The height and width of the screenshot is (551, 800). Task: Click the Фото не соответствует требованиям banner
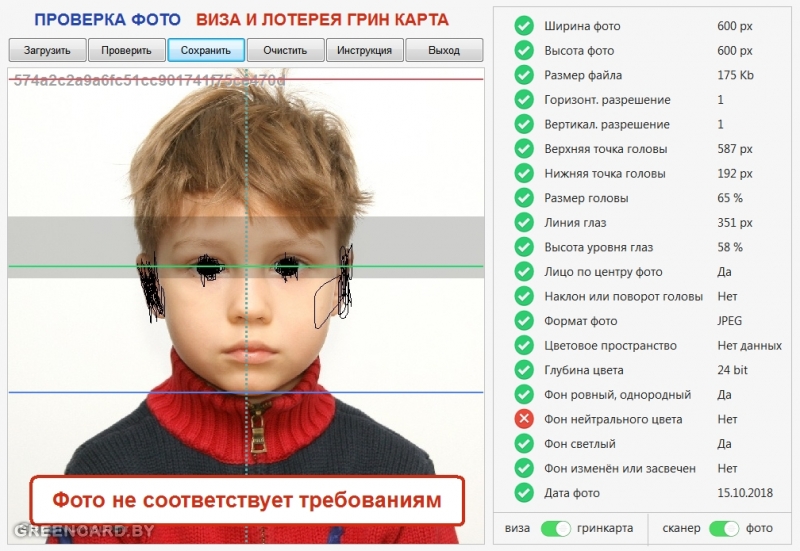click(x=247, y=500)
